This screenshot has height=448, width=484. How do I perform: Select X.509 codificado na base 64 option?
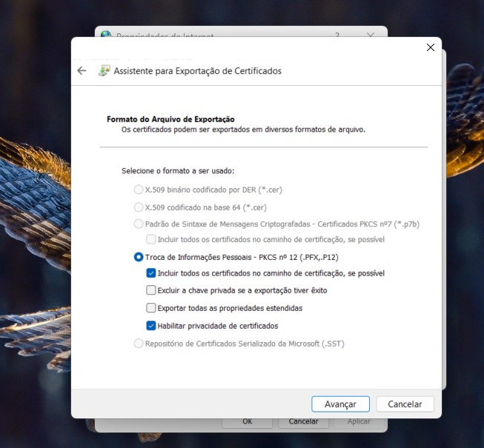[x=139, y=207]
